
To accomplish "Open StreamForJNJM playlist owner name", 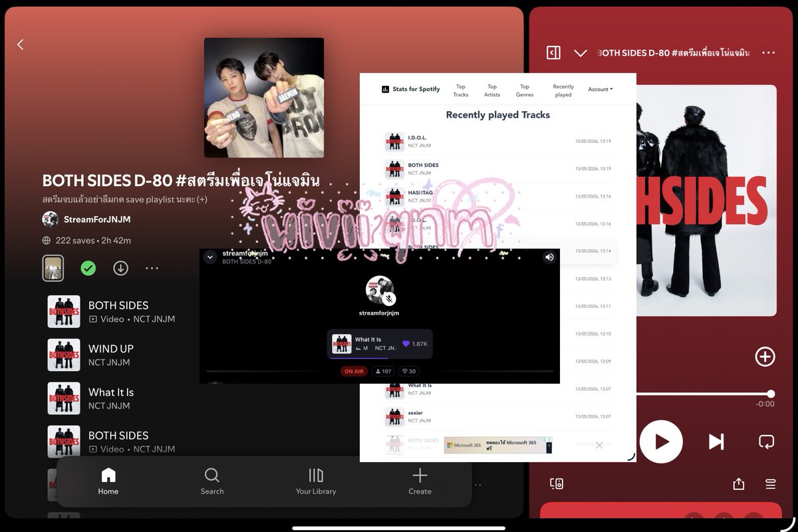I will coord(97,219).
